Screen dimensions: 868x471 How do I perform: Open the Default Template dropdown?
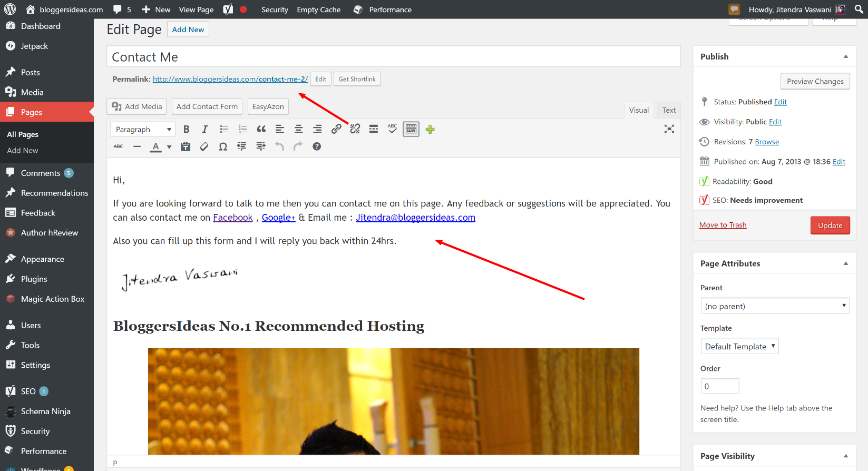739,346
